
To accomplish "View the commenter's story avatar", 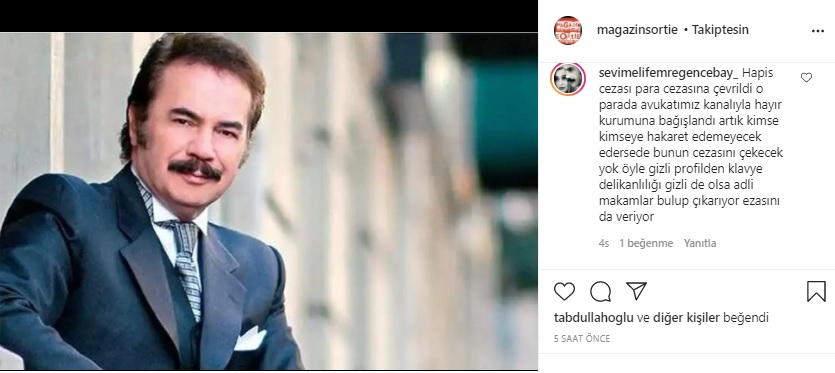I will [568, 79].
